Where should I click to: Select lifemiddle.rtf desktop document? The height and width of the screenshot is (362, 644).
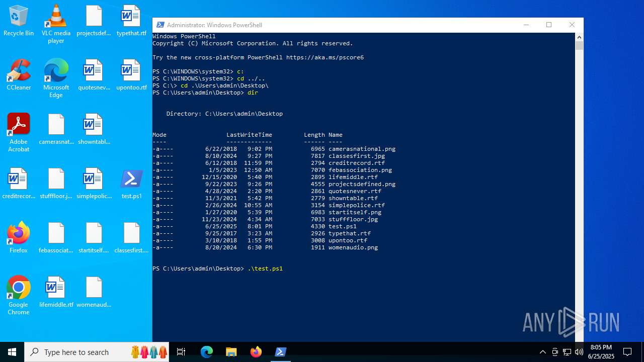[x=56, y=292]
